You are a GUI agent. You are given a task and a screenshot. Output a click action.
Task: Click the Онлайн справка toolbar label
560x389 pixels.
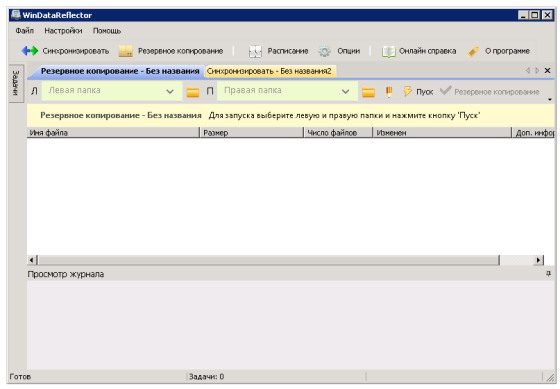tap(428, 51)
